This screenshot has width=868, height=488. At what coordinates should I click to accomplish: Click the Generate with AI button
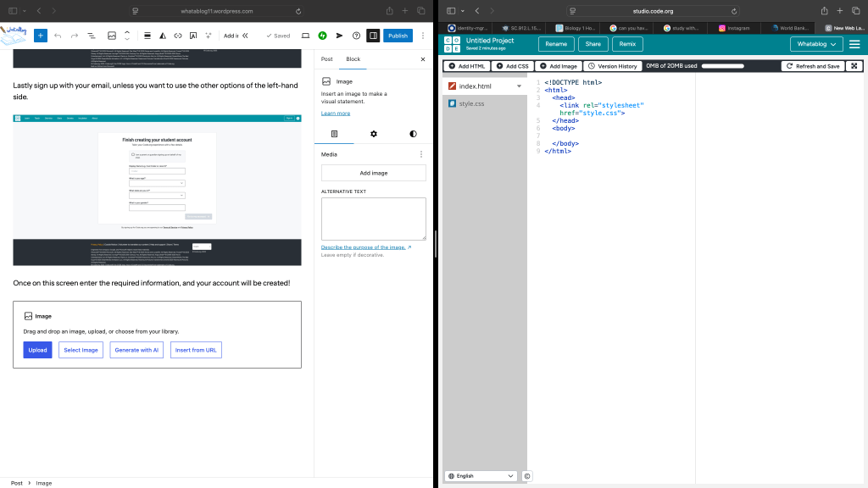136,350
